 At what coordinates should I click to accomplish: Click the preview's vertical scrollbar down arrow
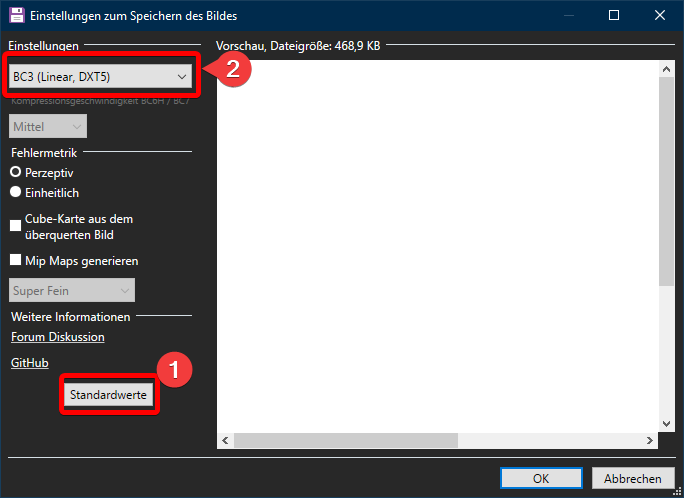point(667,422)
